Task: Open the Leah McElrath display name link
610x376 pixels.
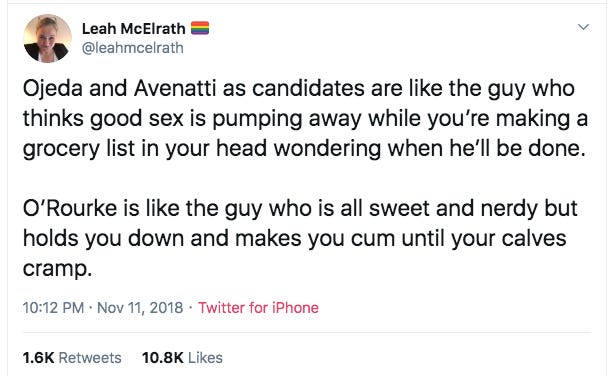Action: click(133, 28)
